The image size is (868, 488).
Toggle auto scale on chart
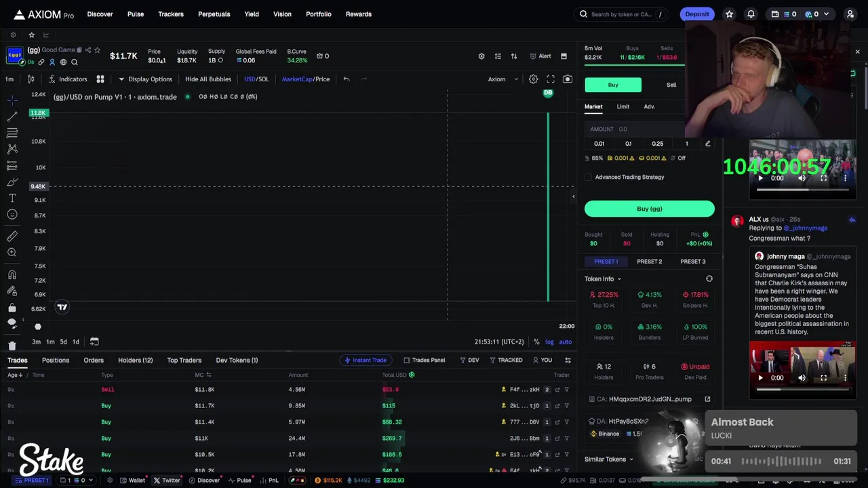tap(565, 342)
